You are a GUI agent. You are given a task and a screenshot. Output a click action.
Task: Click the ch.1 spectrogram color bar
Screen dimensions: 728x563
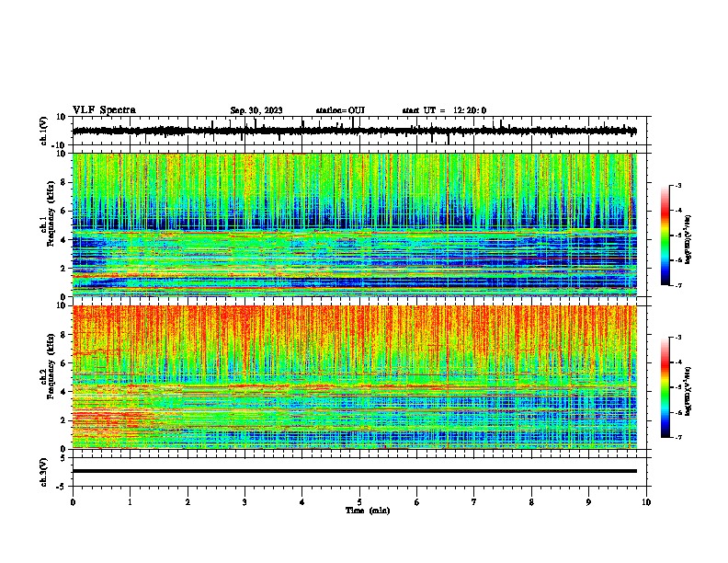click(665, 236)
